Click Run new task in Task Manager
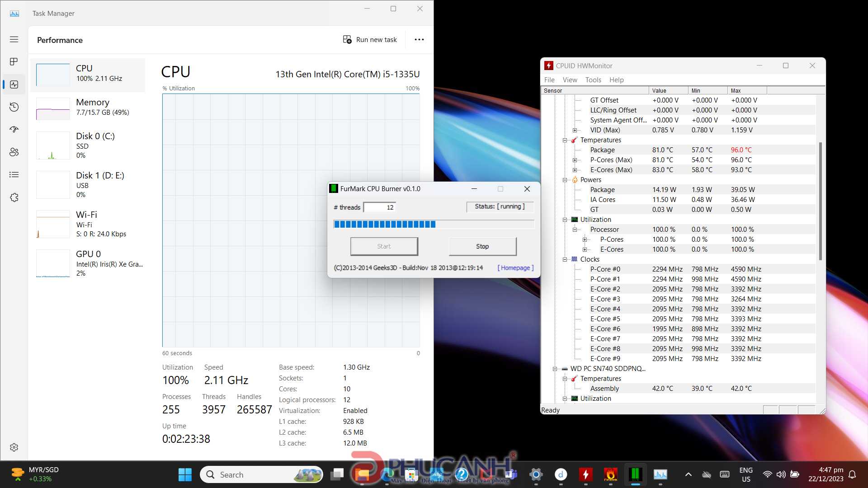 370,40
